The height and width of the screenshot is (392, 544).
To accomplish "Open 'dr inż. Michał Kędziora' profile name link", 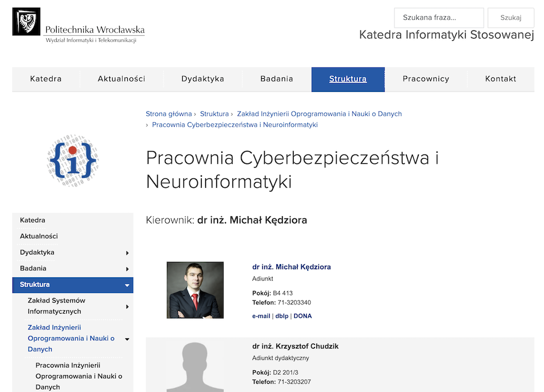I will pyautogui.click(x=292, y=267).
